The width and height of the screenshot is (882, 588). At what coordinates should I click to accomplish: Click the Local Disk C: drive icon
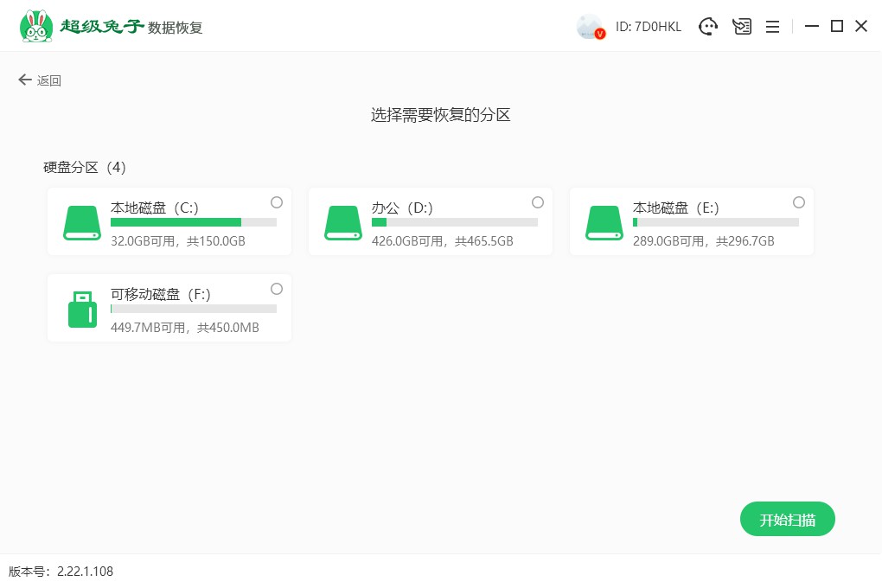pyautogui.click(x=82, y=223)
